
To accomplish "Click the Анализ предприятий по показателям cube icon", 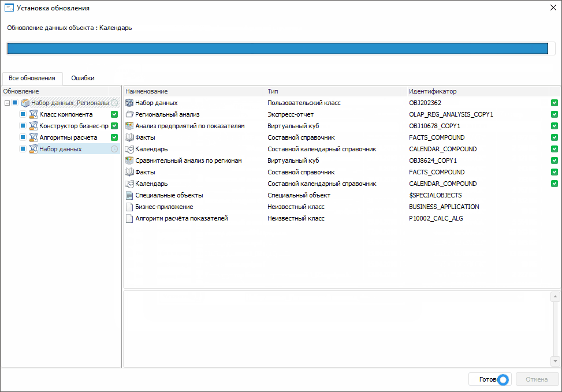I will 129,126.
